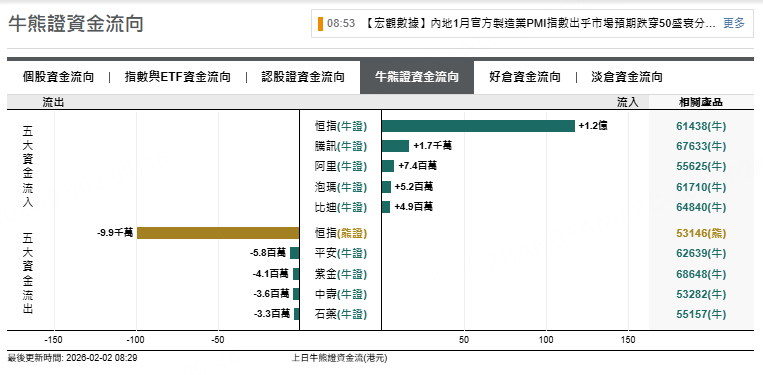763x375 pixels.
Task: Click the -3.6百萬 value label
Action: click(x=271, y=294)
